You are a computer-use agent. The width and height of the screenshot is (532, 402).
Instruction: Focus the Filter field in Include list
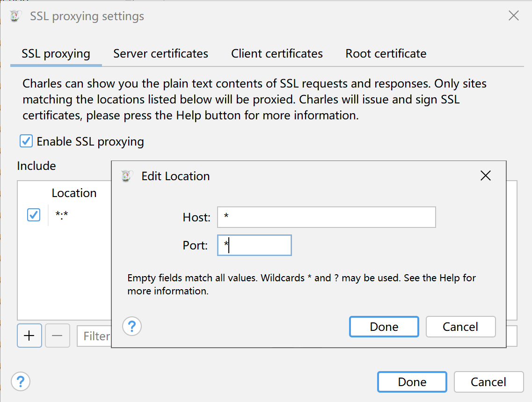(95, 336)
